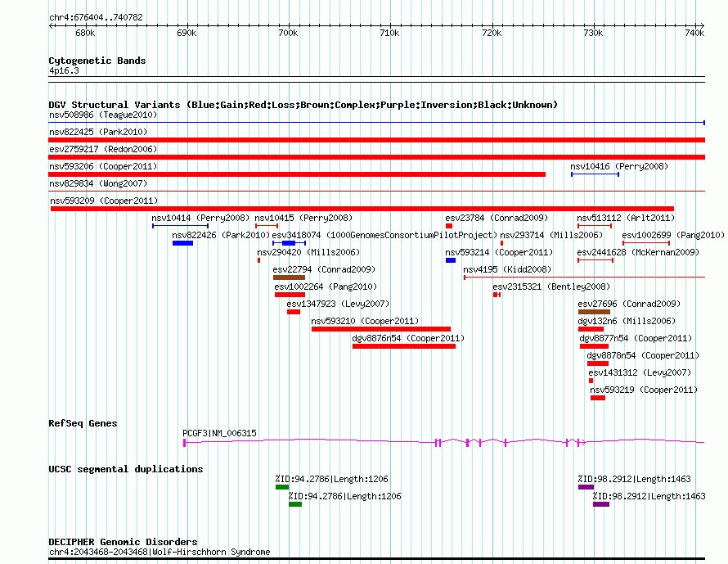Select esv2441628 (McKernan2009) label
Viewport: 728px width, 564px height.
pyautogui.click(x=638, y=252)
